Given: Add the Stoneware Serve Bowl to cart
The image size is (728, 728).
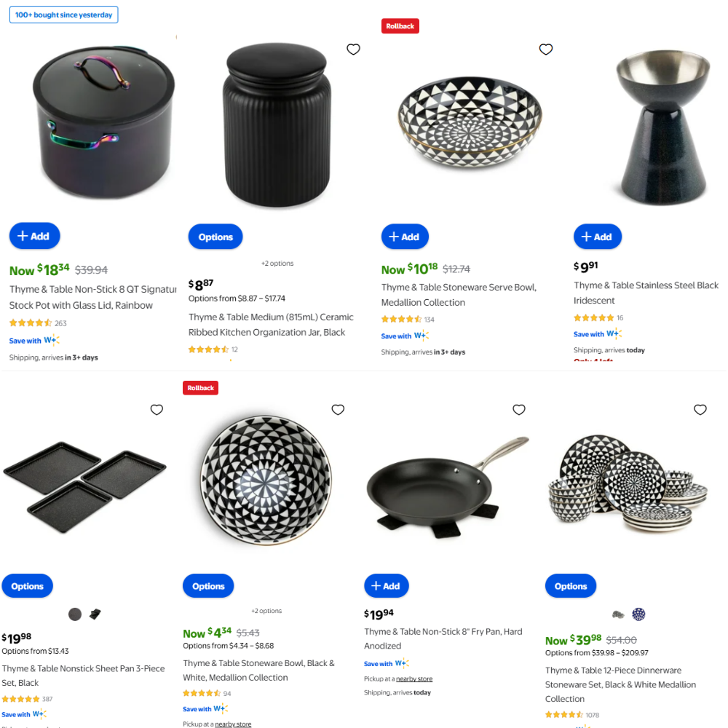Looking at the screenshot, I should pyautogui.click(x=405, y=237).
